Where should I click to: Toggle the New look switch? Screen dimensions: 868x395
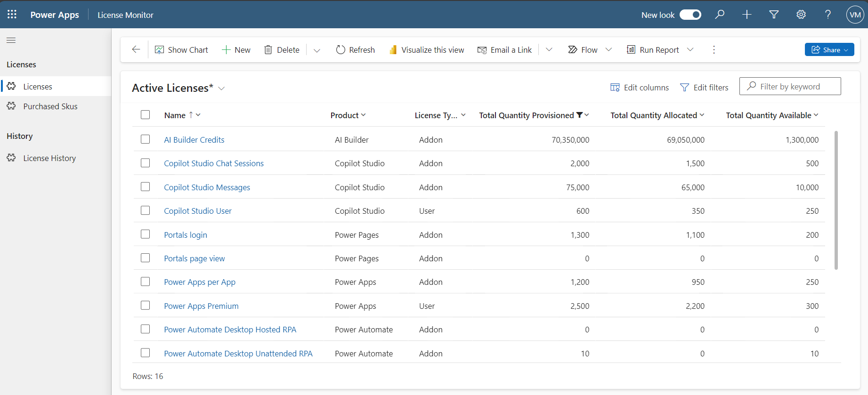pyautogui.click(x=690, y=15)
